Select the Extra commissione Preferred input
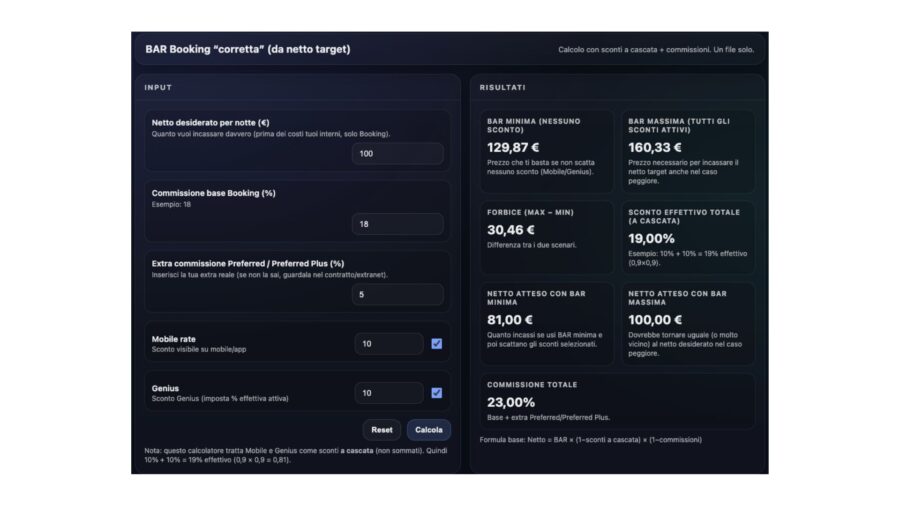The width and height of the screenshot is (900, 506). coord(397,295)
